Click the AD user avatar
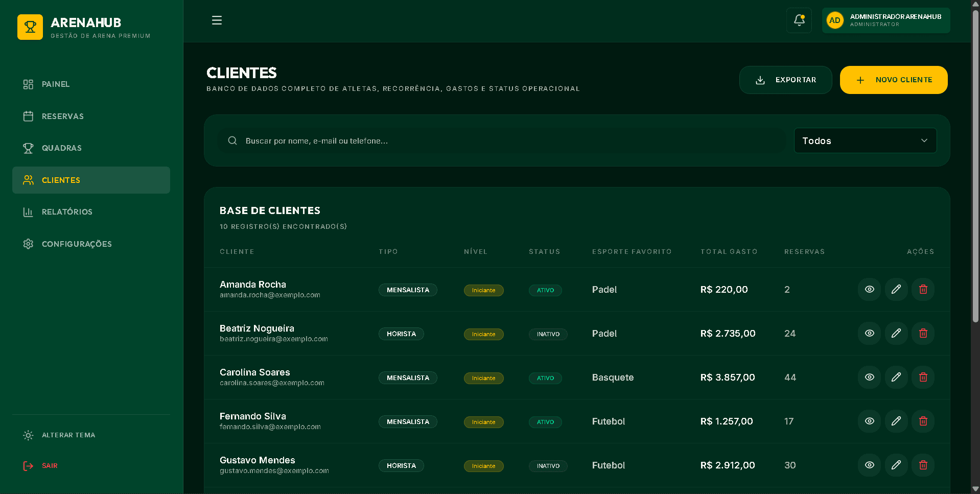The width and height of the screenshot is (980, 494). coord(835,20)
